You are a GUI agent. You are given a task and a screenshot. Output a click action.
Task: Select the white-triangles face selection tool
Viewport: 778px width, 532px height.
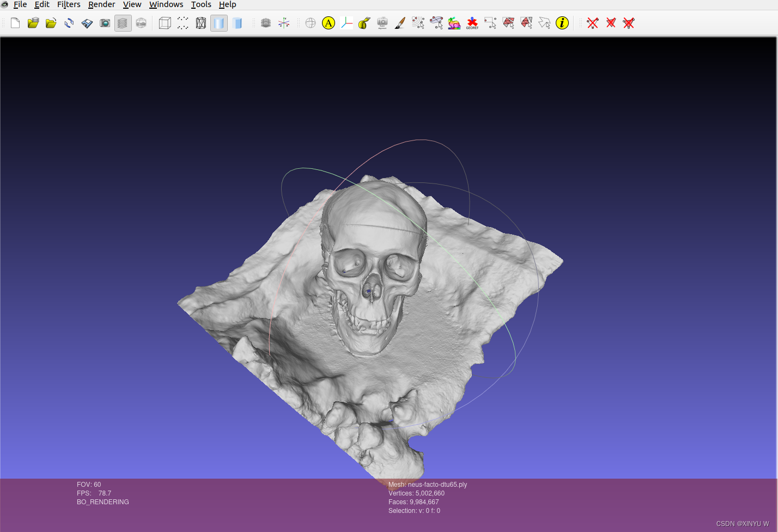(x=544, y=23)
